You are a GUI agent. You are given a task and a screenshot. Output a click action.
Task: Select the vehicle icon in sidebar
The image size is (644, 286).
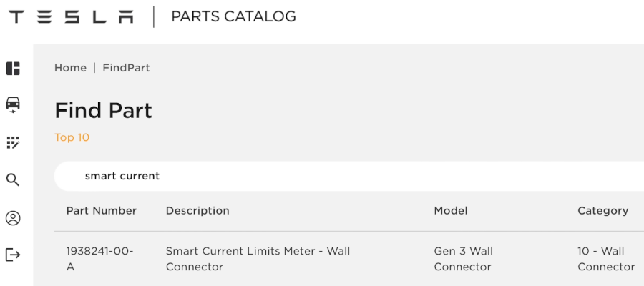tap(13, 105)
